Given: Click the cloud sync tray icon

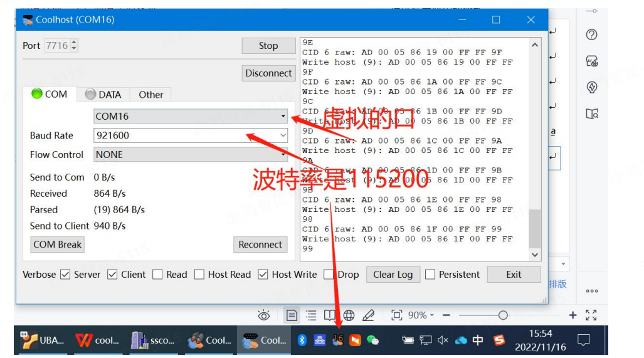Looking at the screenshot, I should 461,340.
